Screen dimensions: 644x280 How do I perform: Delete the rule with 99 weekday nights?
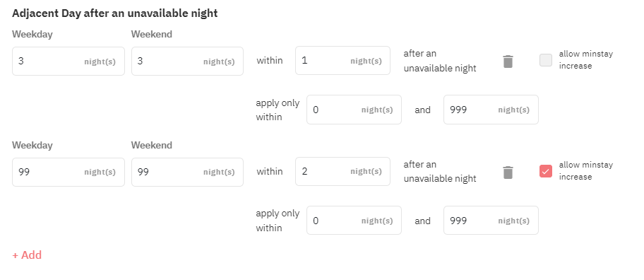coord(508,173)
